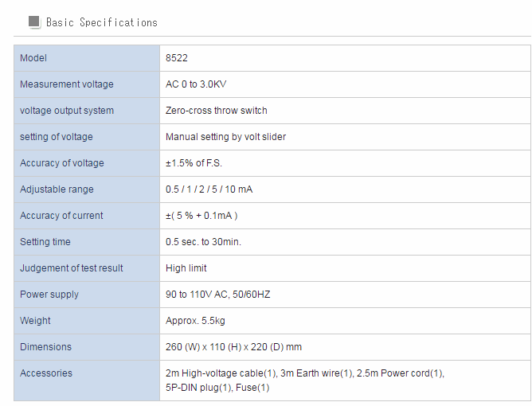Click the Accuracy of voltage label

tap(61, 163)
